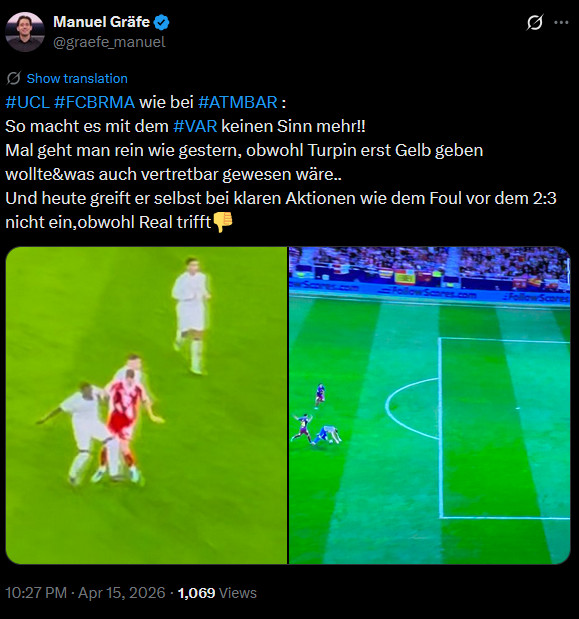
Task: Open the Grok icon at top right
Action: coord(535,23)
